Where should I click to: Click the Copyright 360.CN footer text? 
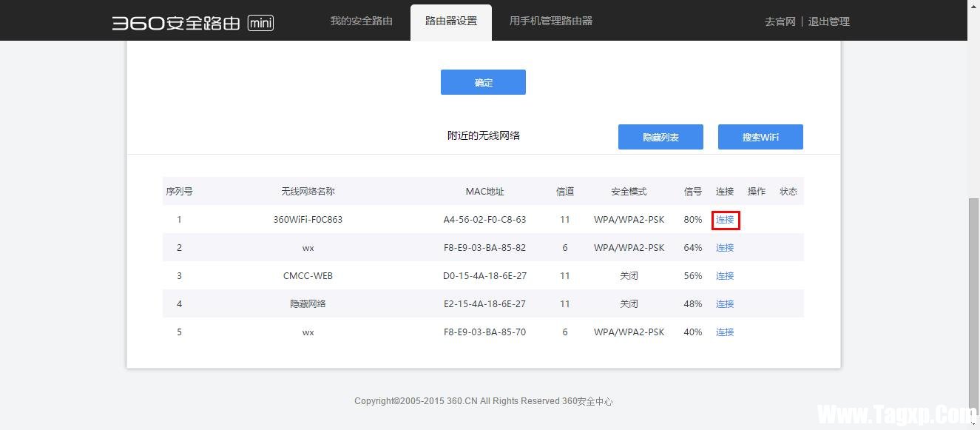pos(483,401)
